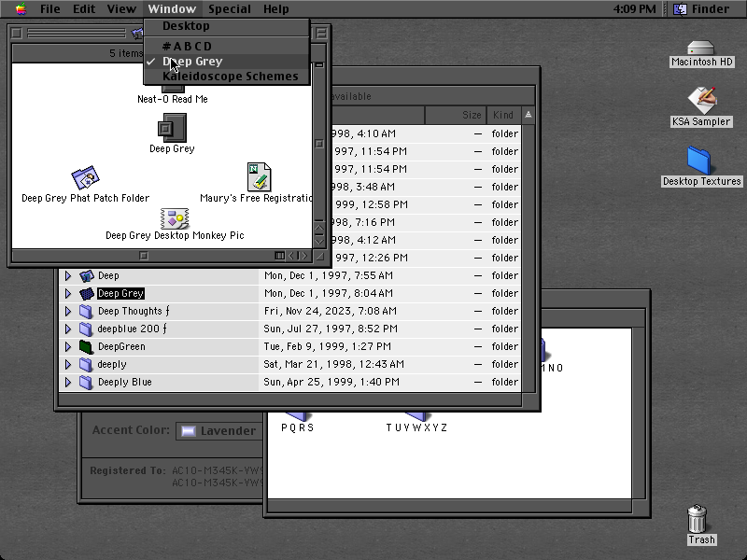Click the date Fri, Nov 24, 2023, 7:08 AM
This screenshot has height=560, width=747.
[x=331, y=312]
